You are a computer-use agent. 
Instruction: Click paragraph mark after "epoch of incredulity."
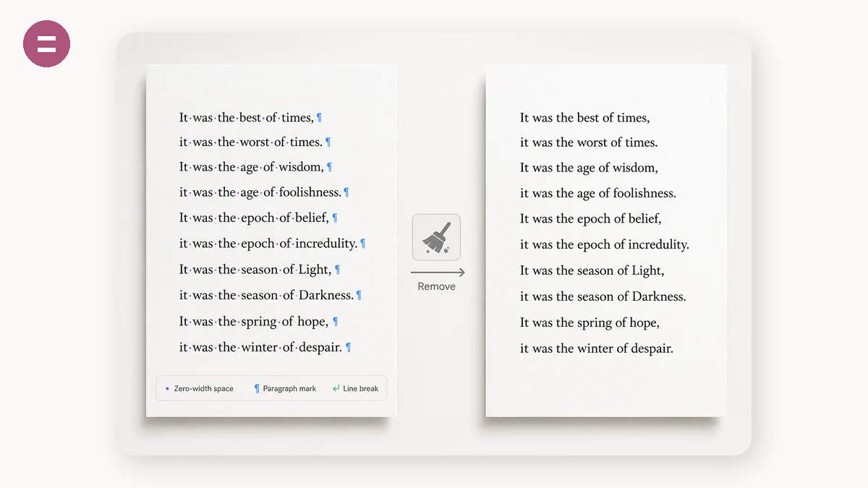pos(363,244)
